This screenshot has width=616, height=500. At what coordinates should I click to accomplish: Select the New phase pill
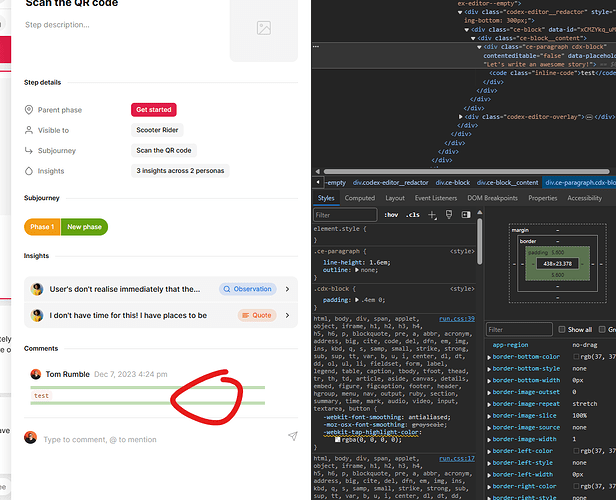click(x=84, y=227)
